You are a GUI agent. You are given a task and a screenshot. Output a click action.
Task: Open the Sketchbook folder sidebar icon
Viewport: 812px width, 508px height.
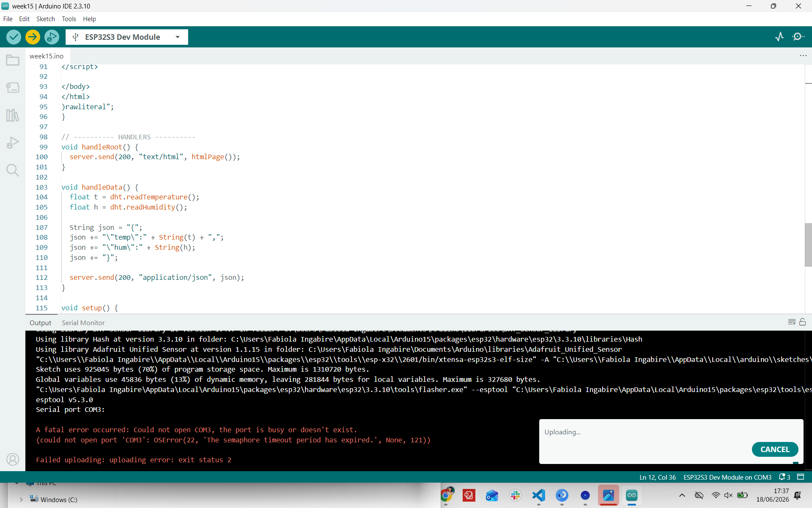(x=13, y=60)
